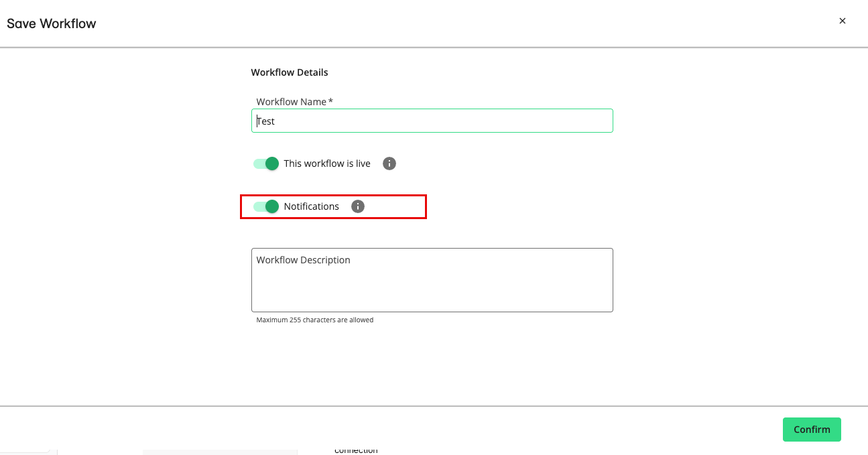Disable the Notifications toggle
The width and height of the screenshot is (868, 455).
pos(266,206)
